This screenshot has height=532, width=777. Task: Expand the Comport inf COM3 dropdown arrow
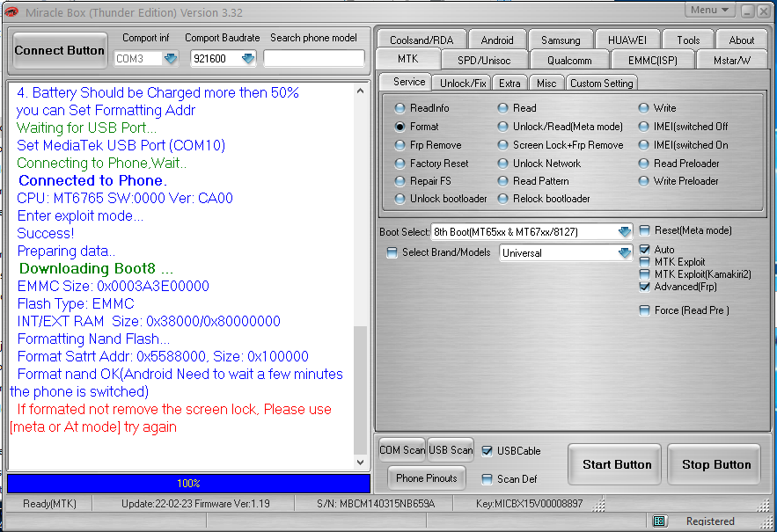171,58
